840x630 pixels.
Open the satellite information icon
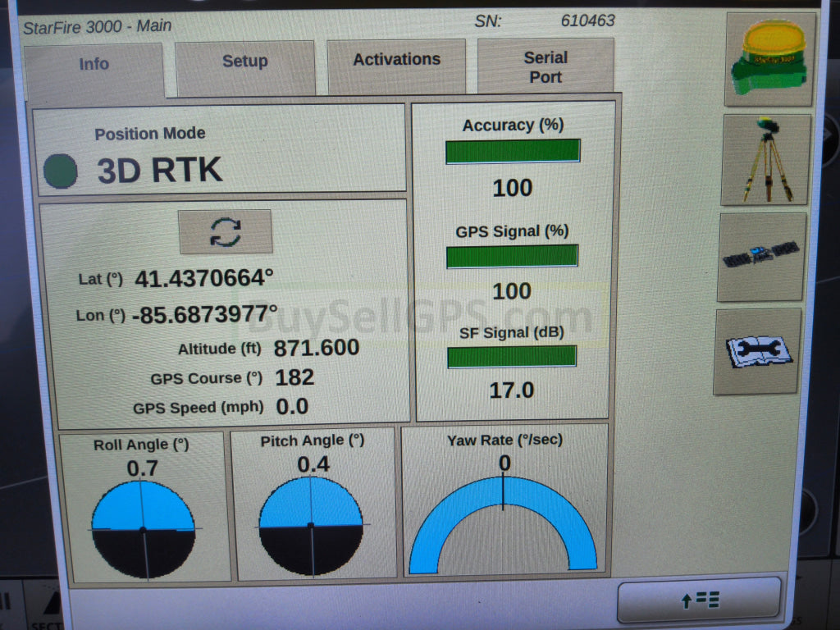pyautogui.click(x=761, y=257)
